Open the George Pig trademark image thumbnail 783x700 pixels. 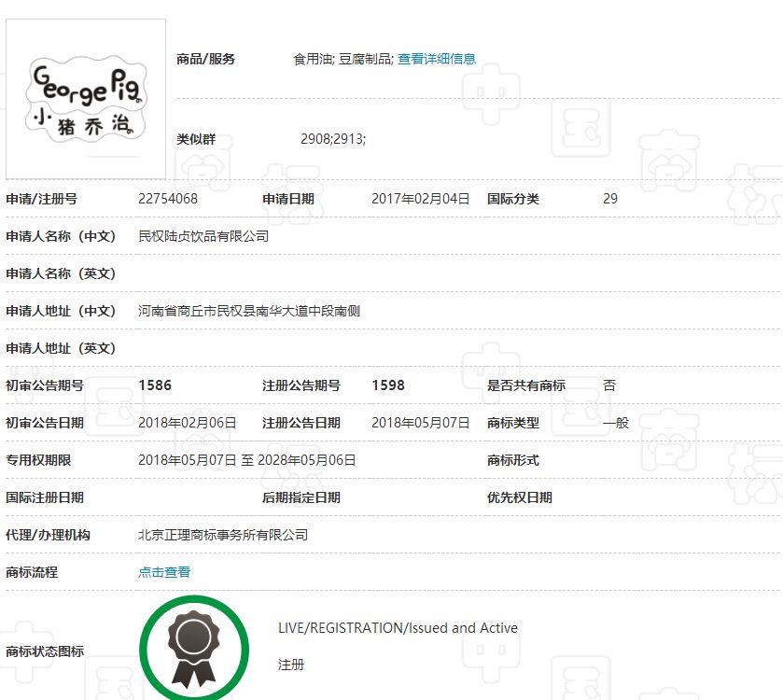pos(86,99)
